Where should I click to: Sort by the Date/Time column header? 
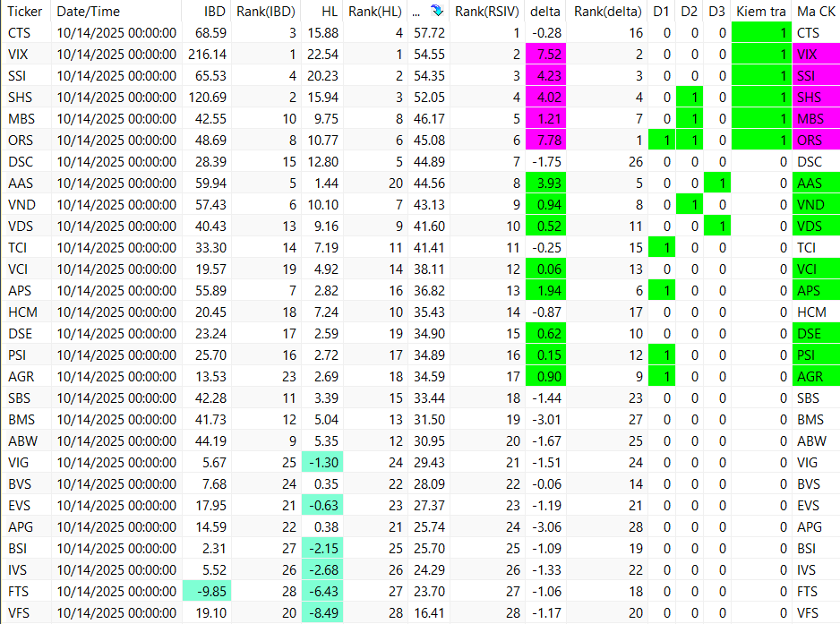point(89,12)
